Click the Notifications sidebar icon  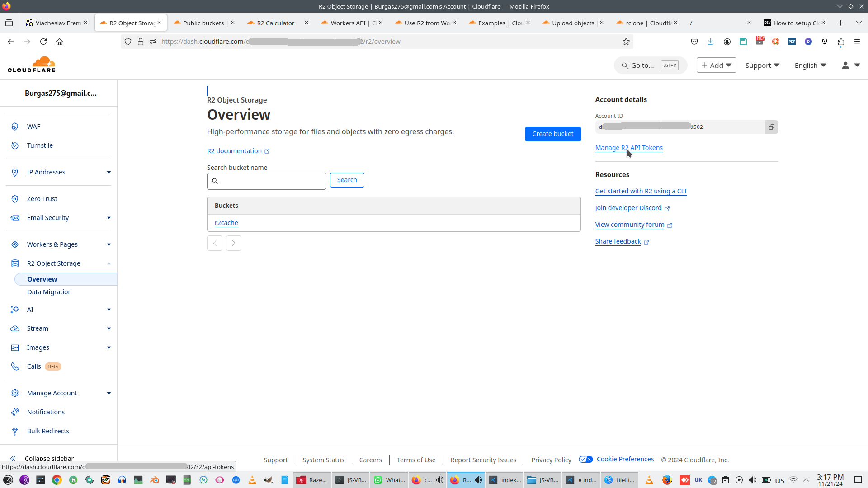point(15,412)
